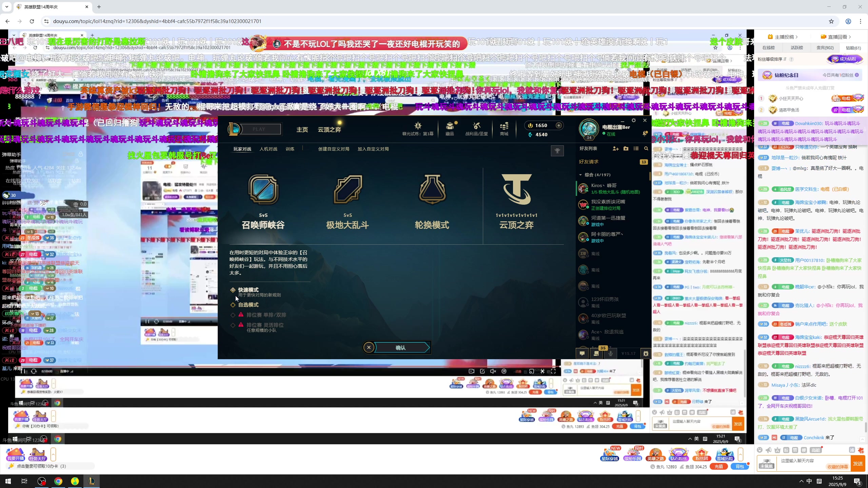Click the question mark help icon beside 粉丝等级排序

(x=791, y=59)
